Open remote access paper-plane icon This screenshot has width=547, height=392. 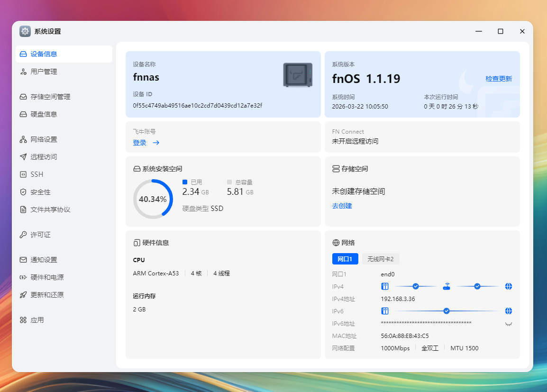[x=23, y=157]
